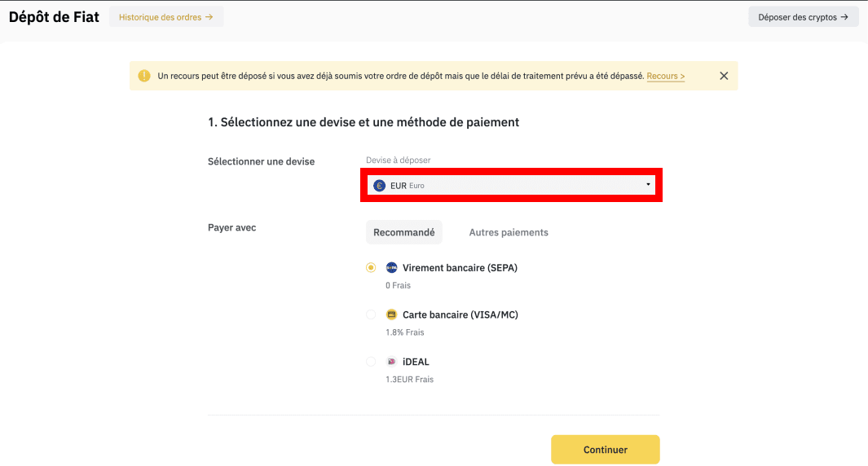The width and height of the screenshot is (868, 466).
Task: Click the yellow warning icon in banner
Action: point(144,76)
